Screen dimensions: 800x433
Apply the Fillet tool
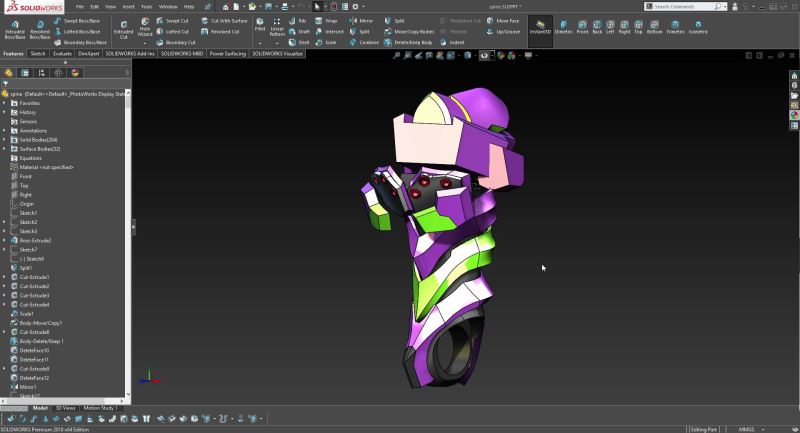click(x=260, y=24)
